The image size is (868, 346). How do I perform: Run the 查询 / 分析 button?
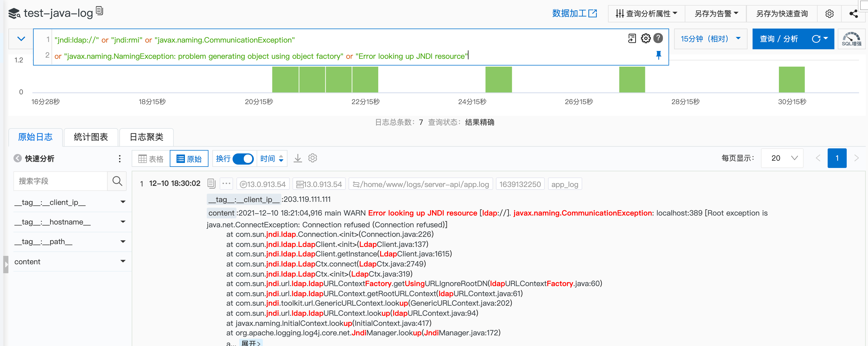(779, 39)
